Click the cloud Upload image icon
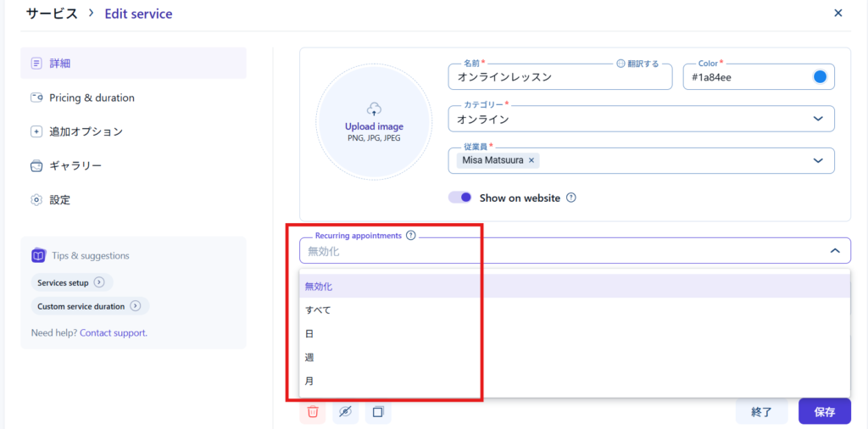This screenshot has height=429, width=868. click(x=374, y=109)
